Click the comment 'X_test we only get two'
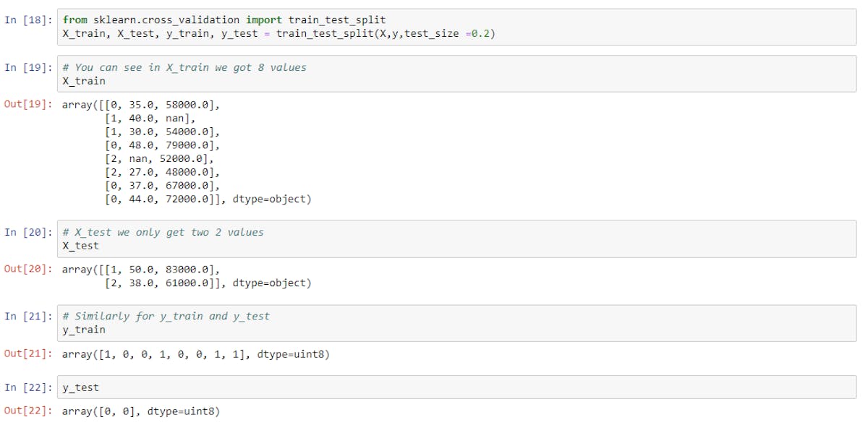This screenshot has width=868, height=425. 163,232
